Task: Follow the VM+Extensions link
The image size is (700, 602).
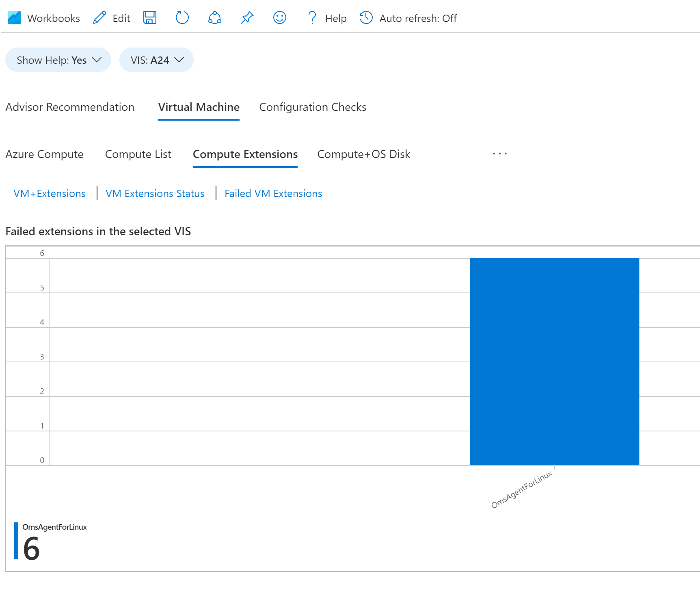Action: click(x=50, y=193)
